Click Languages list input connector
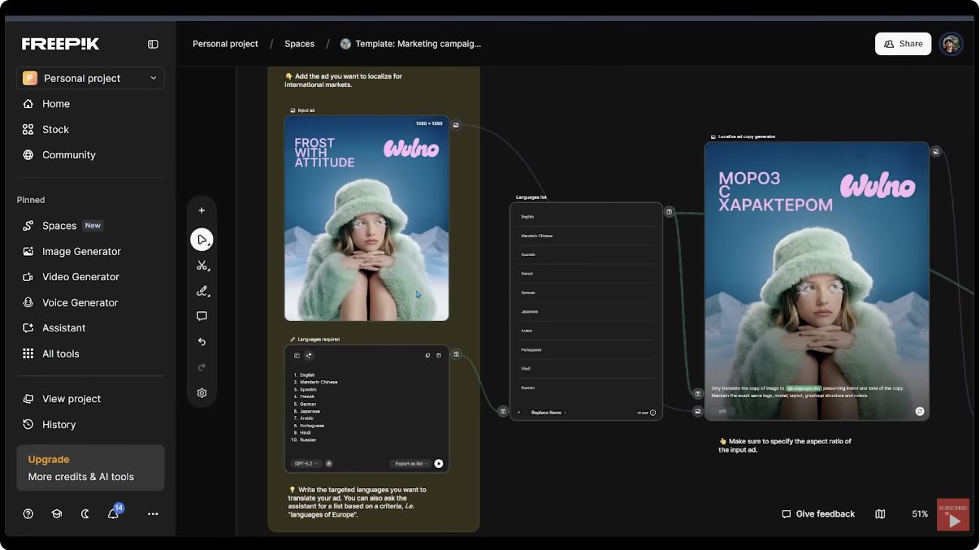This screenshot has height=550, width=980. (x=503, y=411)
